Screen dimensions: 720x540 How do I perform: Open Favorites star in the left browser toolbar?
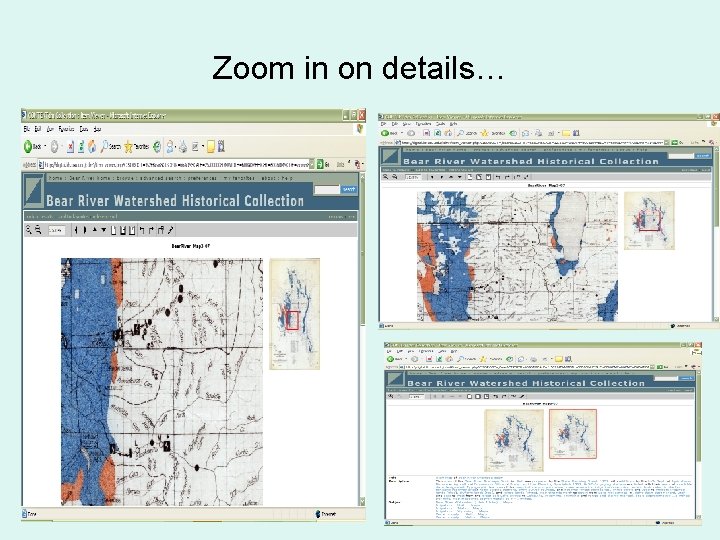click(136, 147)
